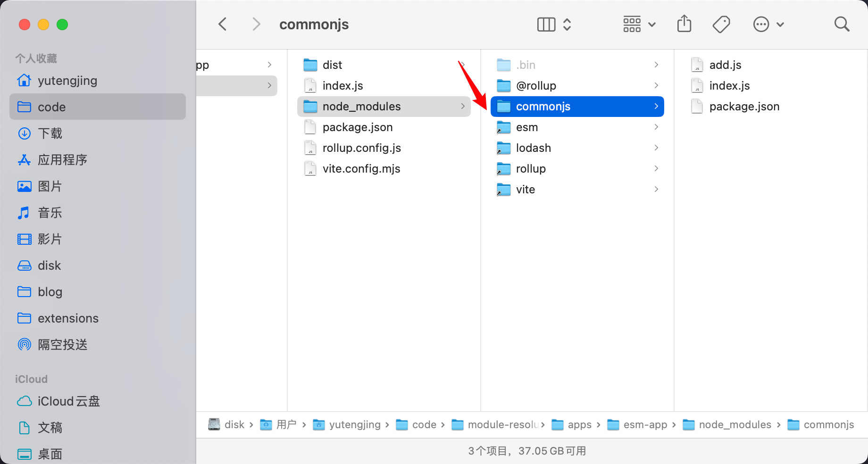Viewport: 868px width, 464px height.
Task: Click the Edit Tags icon
Action: [721, 24]
